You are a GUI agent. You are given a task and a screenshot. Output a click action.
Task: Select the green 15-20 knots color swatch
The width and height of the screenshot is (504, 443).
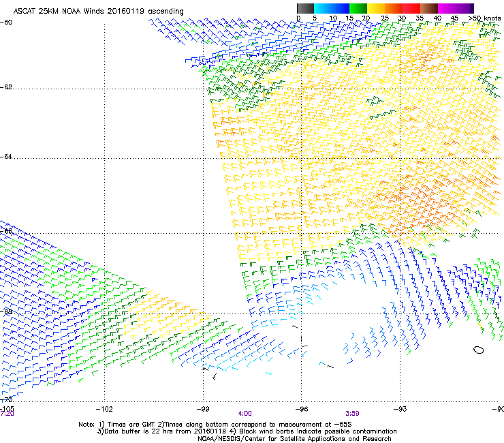point(358,8)
